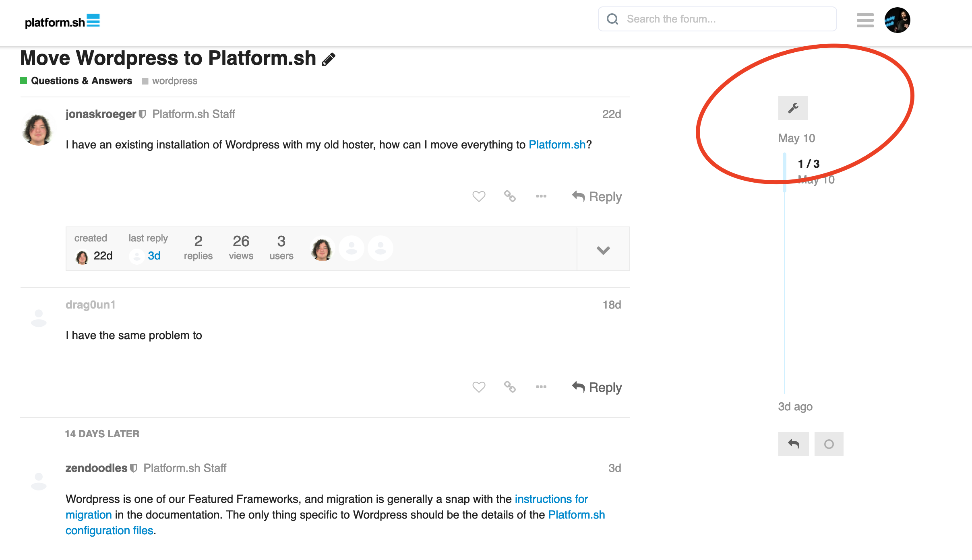Edit topic title with pencil icon
The height and width of the screenshot is (560, 972).
[x=329, y=59]
